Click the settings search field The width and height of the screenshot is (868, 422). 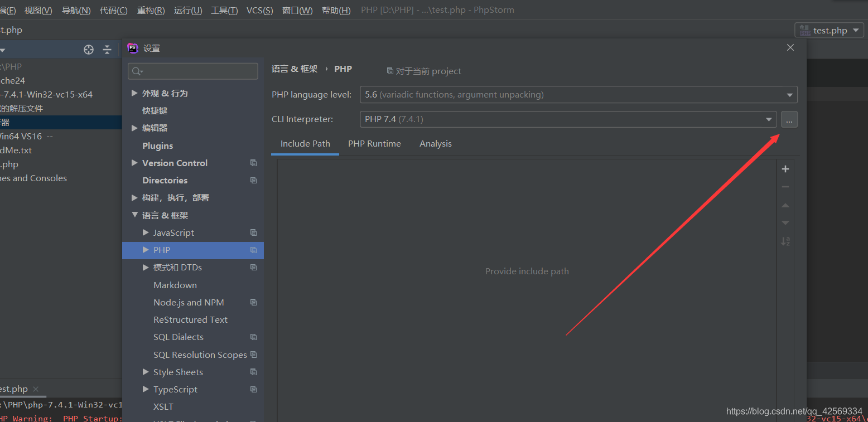pos(193,71)
